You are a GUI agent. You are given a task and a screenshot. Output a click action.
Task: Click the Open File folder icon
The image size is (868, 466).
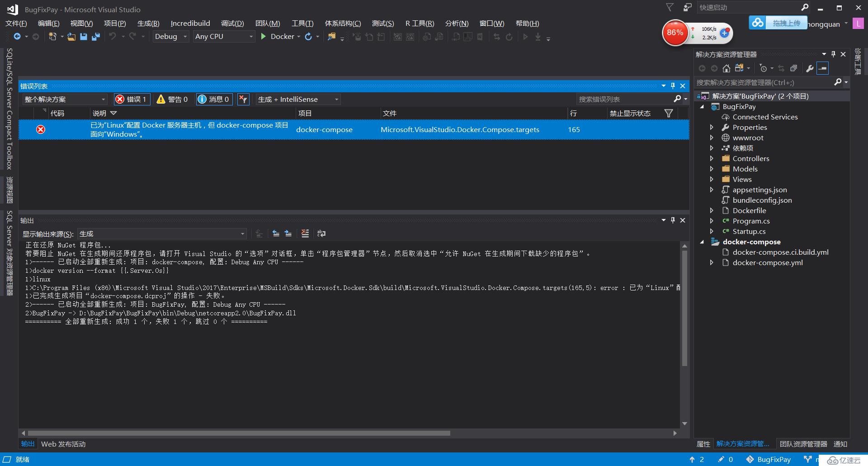(71, 37)
